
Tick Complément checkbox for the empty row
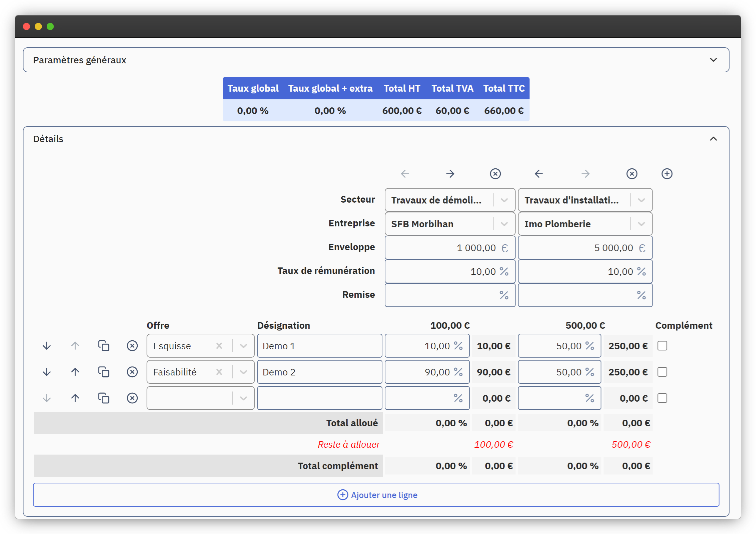pyautogui.click(x=662, y=398)
